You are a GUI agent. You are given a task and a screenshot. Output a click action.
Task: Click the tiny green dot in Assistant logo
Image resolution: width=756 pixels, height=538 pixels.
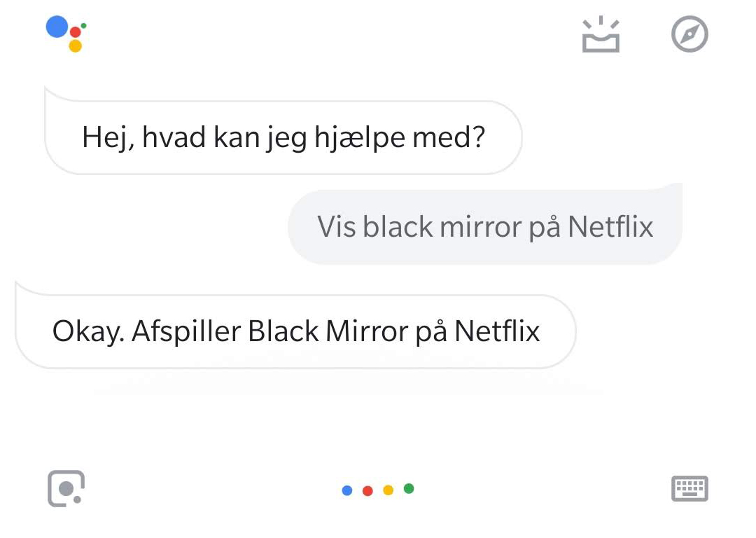coord(84,26)
